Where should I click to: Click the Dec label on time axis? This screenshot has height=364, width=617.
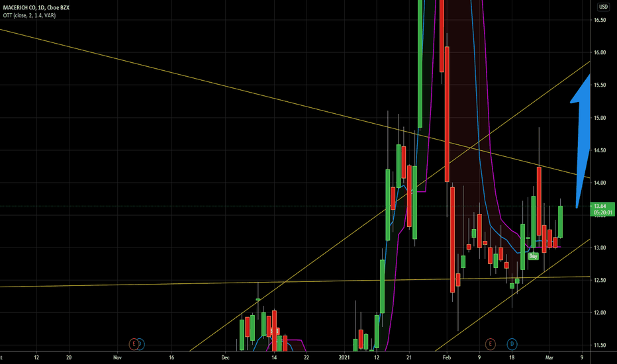[225, 357]
